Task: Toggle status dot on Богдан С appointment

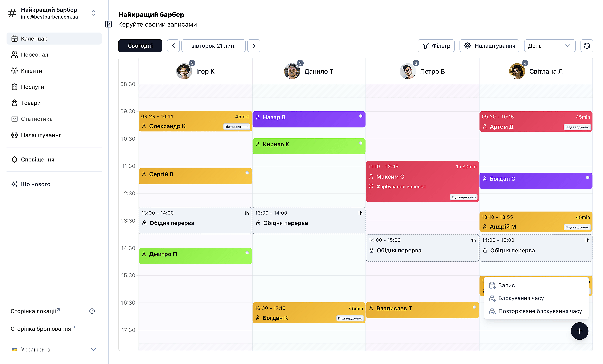Action: 588,178
